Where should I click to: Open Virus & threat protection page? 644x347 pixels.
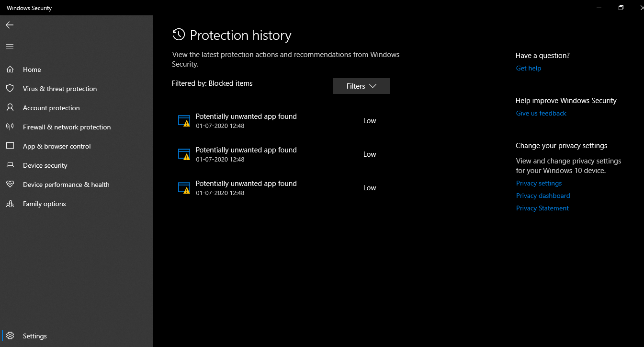pyautogui.click(x=60, y=89)
